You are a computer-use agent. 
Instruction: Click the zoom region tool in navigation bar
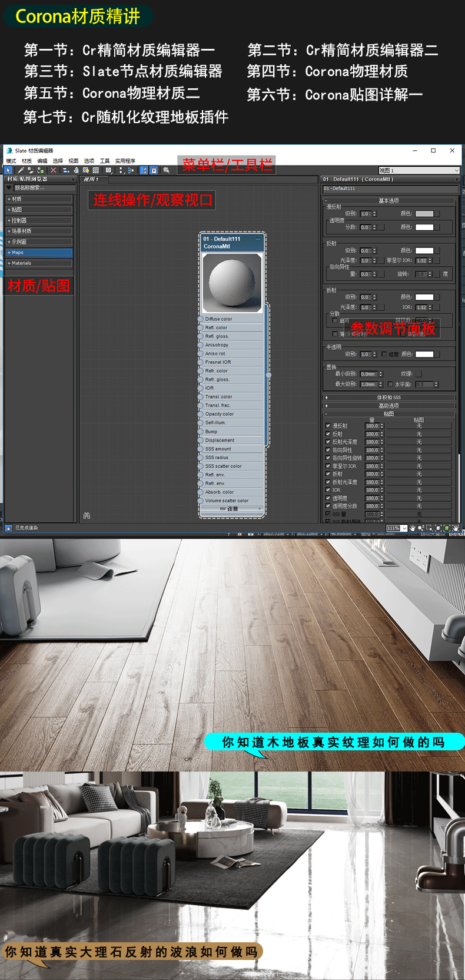pyautogui.click(x=429, y=528)
